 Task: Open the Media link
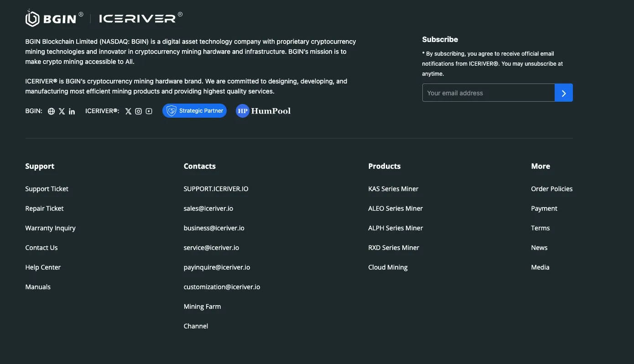point(540,267)
